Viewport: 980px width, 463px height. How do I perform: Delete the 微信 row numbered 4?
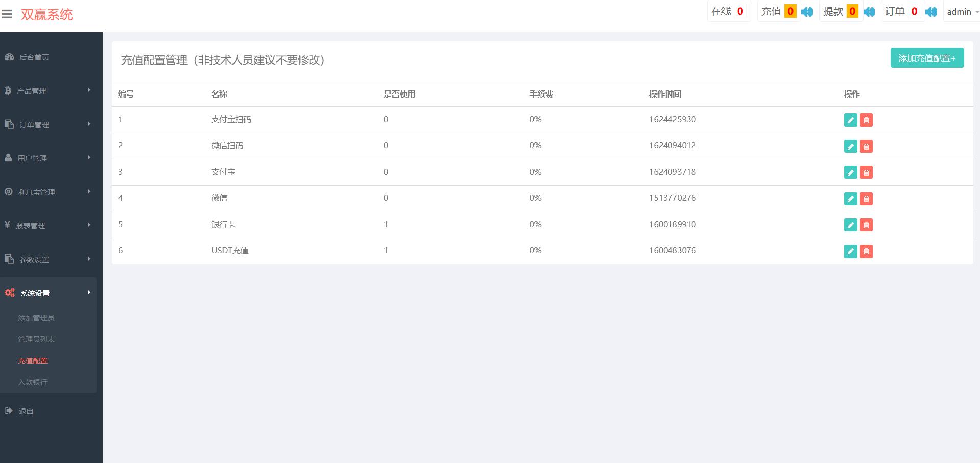click(866, 199)
